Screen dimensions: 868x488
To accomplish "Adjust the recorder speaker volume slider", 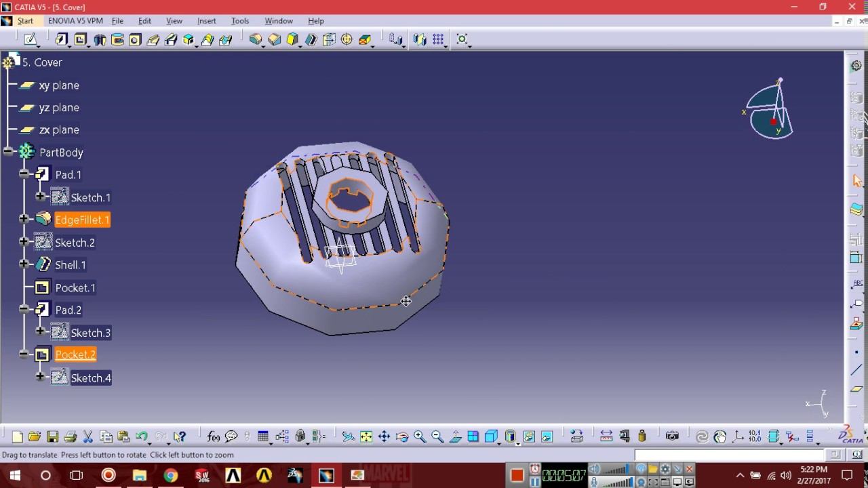I will pyautogui.click(x=616, y=469).
